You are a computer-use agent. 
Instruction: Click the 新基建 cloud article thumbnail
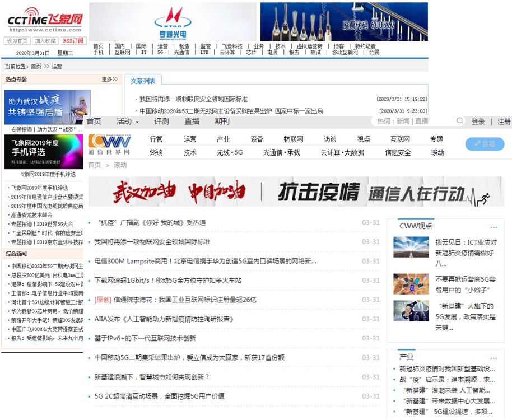[411, 311]
